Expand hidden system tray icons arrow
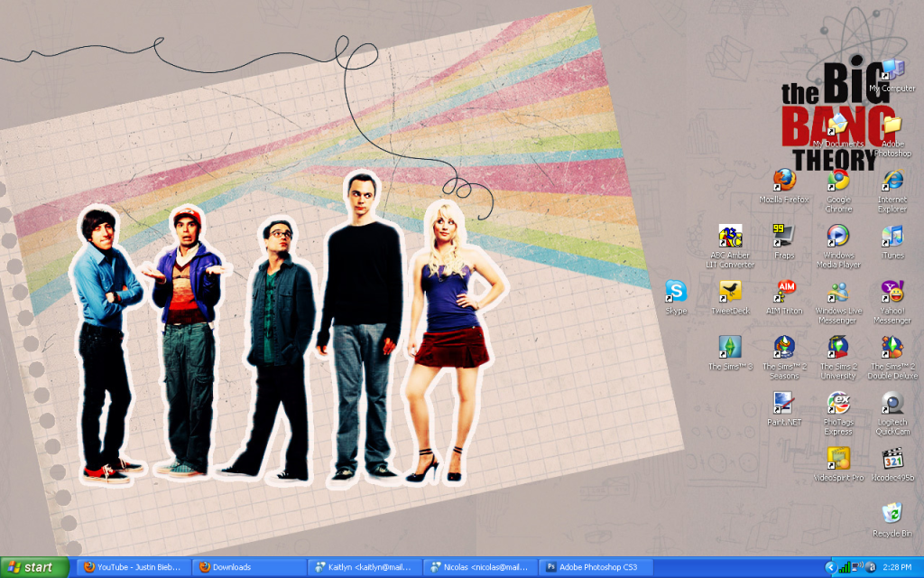 click(831, 567)
